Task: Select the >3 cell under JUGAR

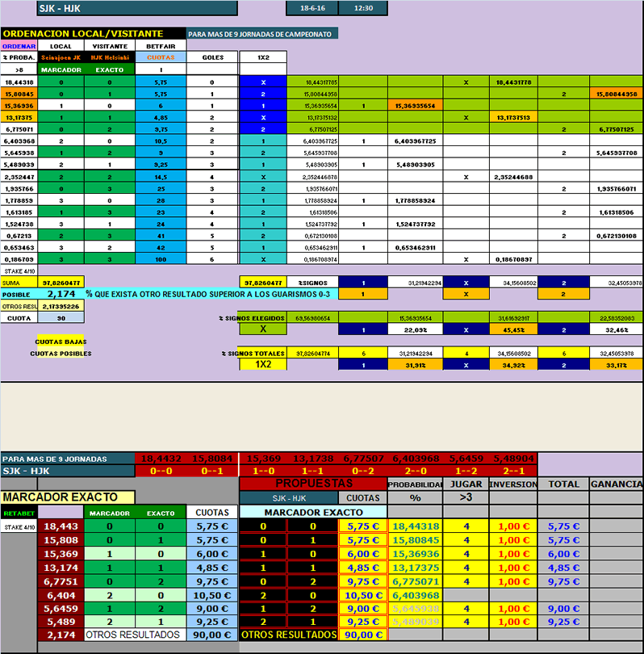Action: tap(466, 497)
